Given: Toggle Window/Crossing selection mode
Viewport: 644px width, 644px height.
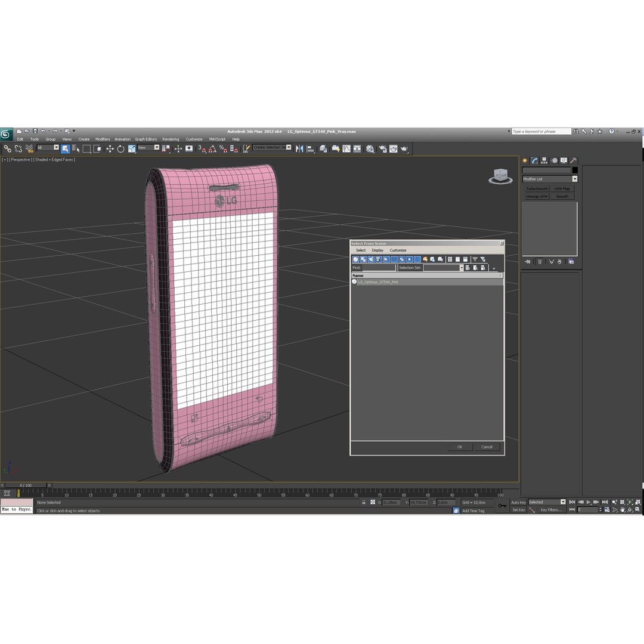Looking at the screenshot, I should coord(97,148).
